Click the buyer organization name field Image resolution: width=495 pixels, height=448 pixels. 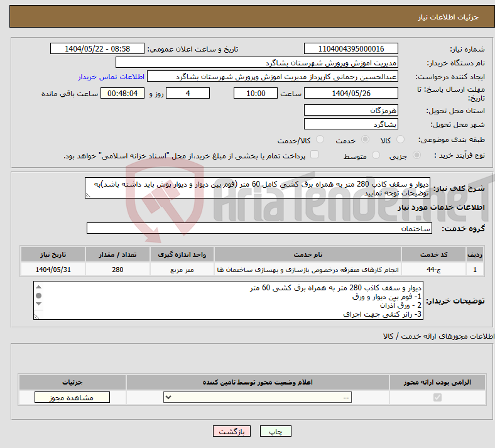point(257,62)
